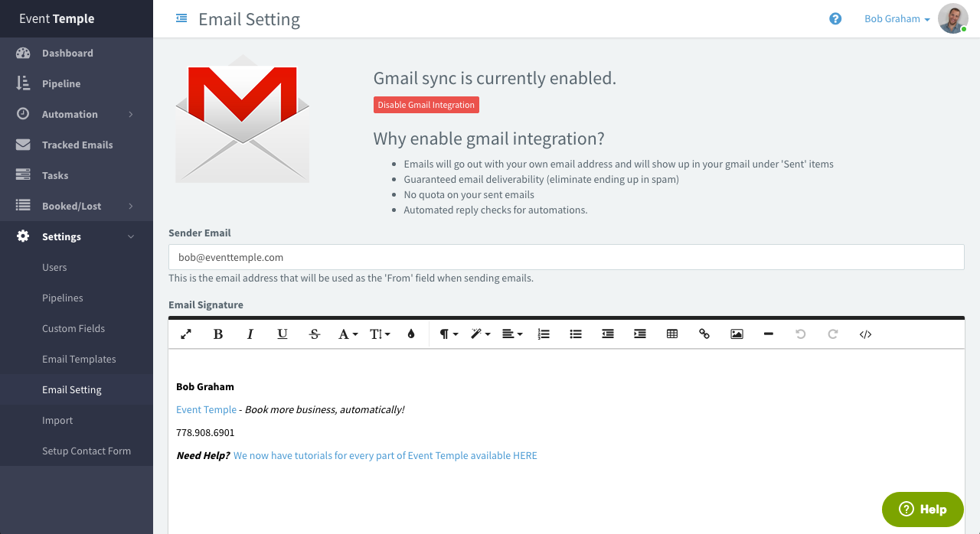
Task: Click the Sender Email input field
Action: (x=566, y=257)
